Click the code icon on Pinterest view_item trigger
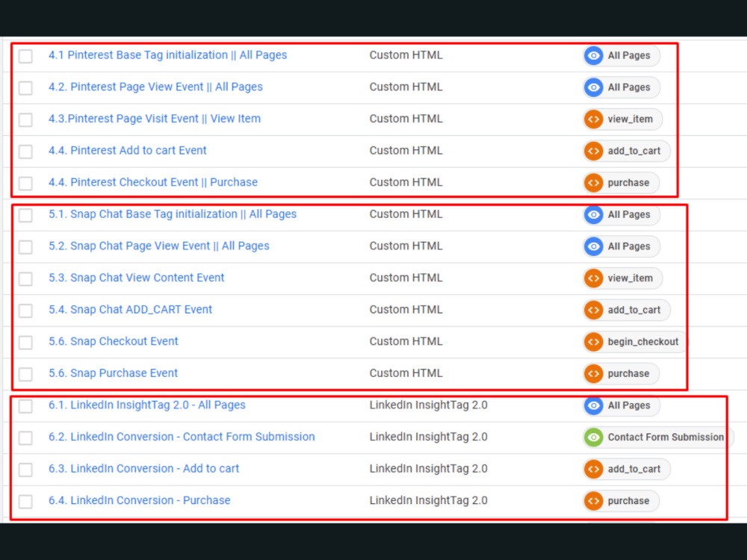 593,119
